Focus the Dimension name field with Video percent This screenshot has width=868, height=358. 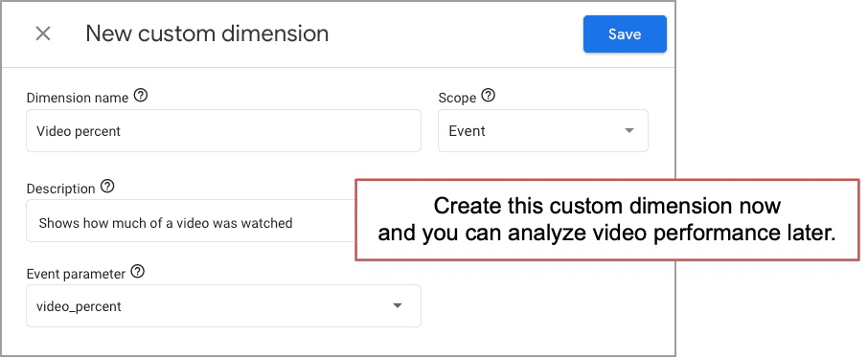point(223,130)
